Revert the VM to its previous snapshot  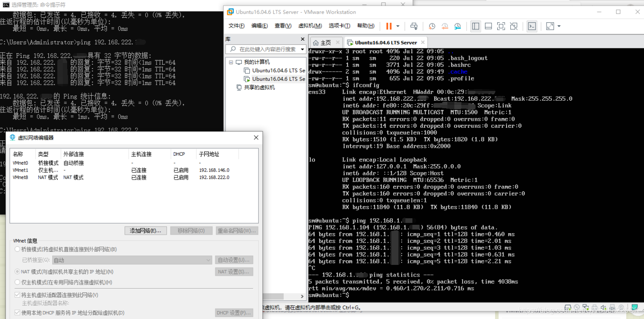445,26
